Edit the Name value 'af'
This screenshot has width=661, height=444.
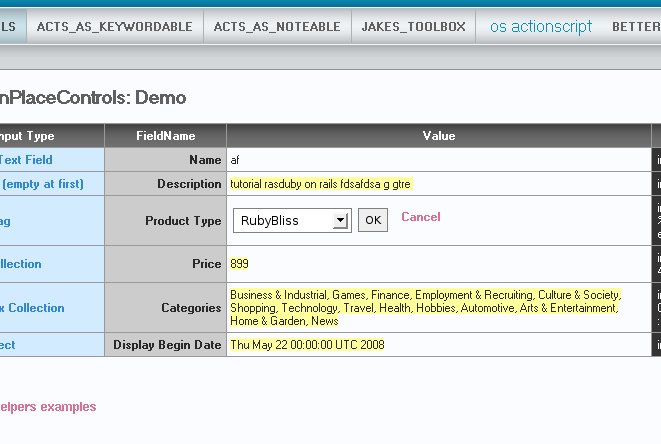pyautogui.click(x=235, y=160)
